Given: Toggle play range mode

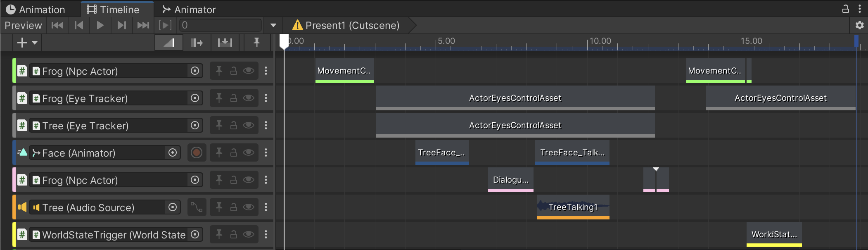Looking at the screenshot, I should coord(165,25).
